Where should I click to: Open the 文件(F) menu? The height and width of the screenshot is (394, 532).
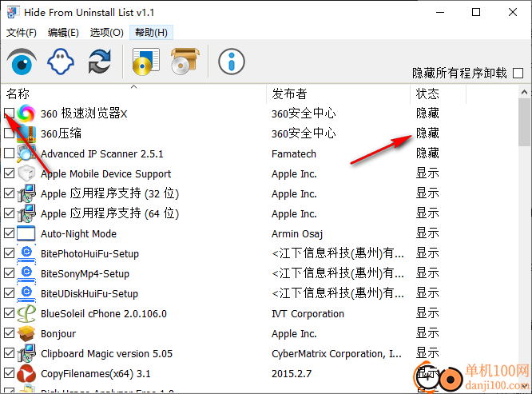point(22,33)
